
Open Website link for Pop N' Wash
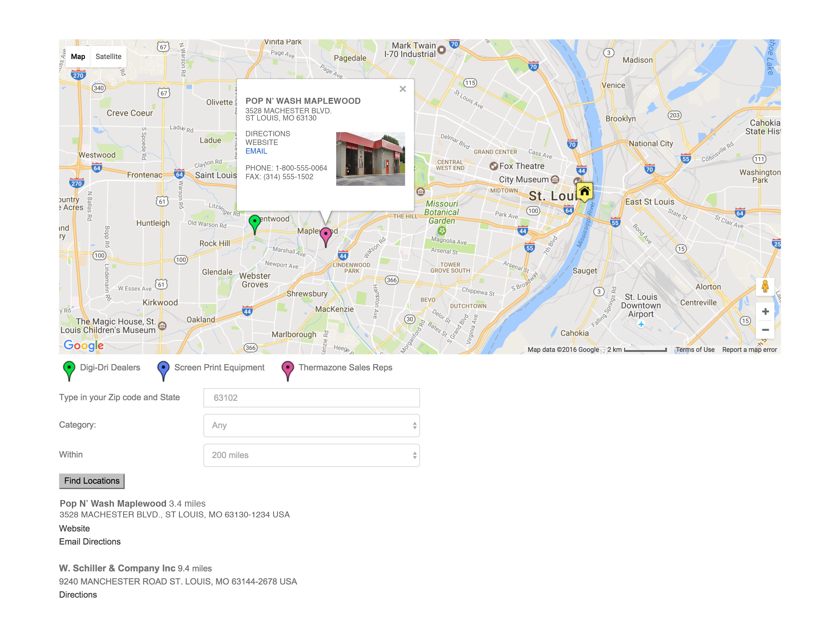[75, 528]
